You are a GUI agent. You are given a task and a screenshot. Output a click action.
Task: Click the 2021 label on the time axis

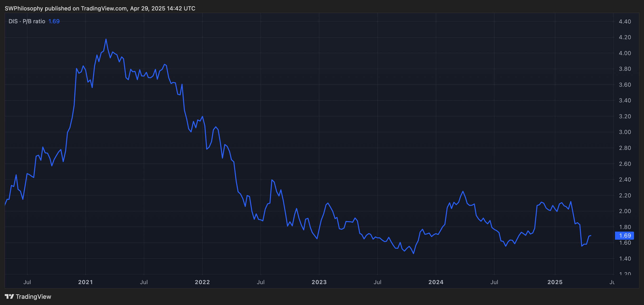click(86, 282)
